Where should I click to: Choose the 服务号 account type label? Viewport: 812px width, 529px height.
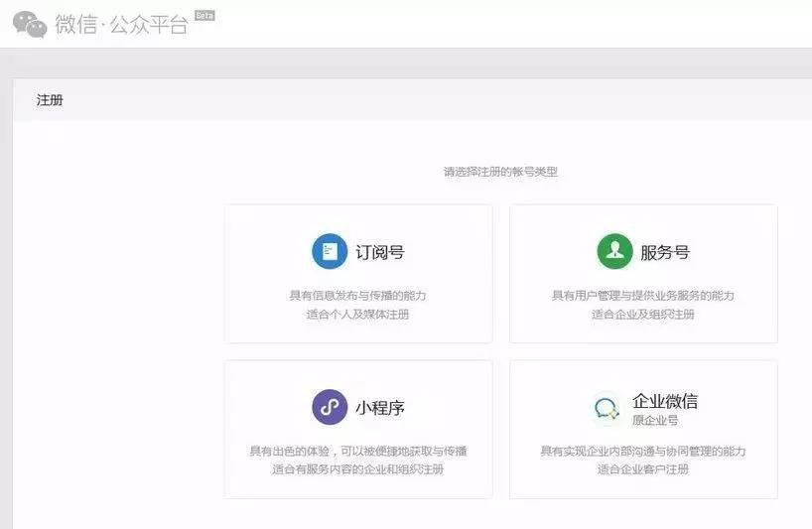665,252
